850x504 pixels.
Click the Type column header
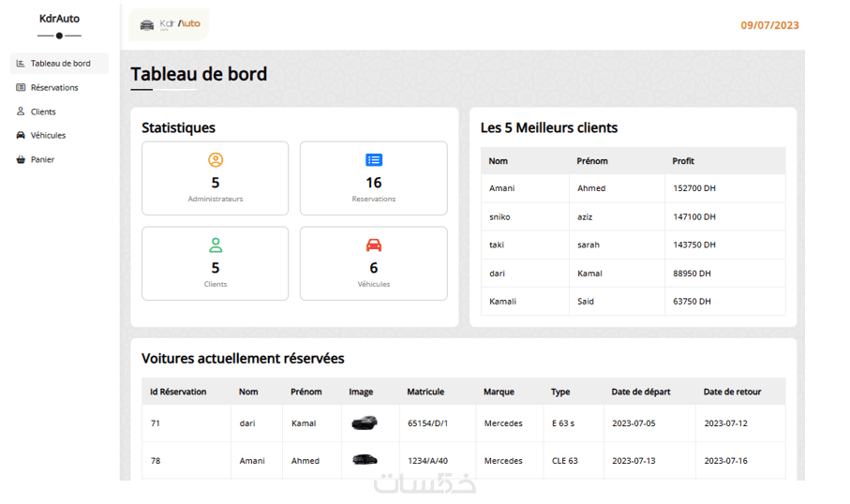point(560,392)
